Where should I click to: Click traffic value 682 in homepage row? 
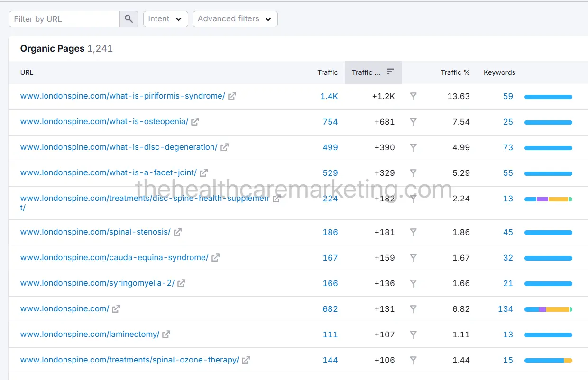pos(330,309)
